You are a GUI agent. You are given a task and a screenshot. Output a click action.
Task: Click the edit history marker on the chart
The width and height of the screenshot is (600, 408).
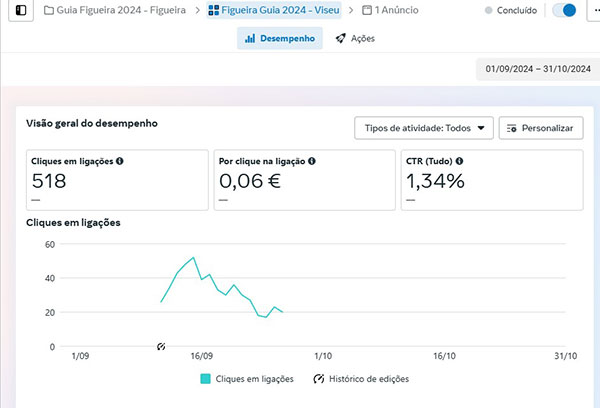click(161, 347)
